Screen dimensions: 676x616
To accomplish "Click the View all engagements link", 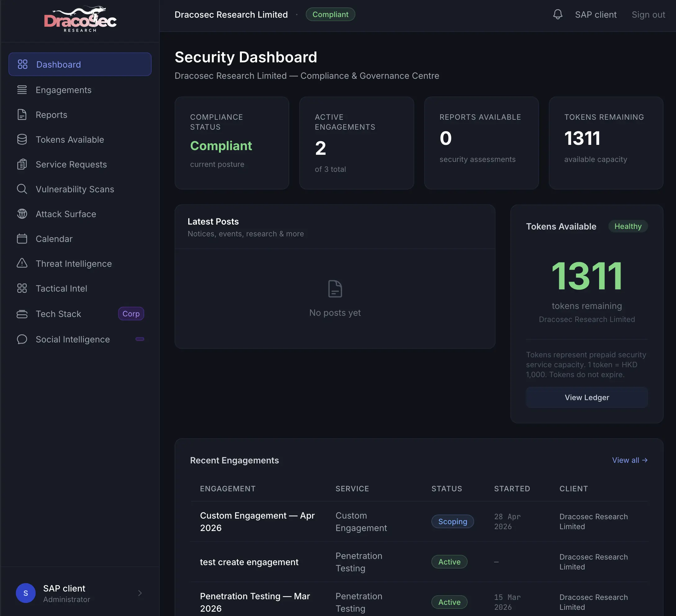I will pyautogui.click(x=630, y=460).
